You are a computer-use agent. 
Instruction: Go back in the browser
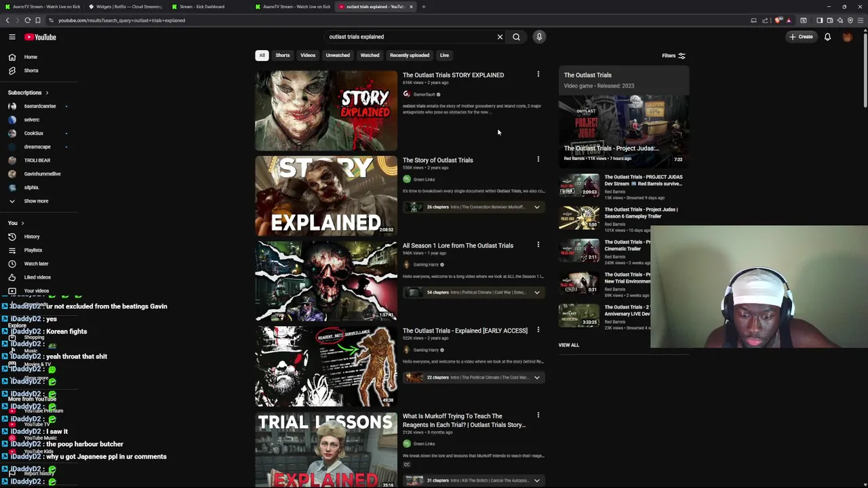(7, 20)
